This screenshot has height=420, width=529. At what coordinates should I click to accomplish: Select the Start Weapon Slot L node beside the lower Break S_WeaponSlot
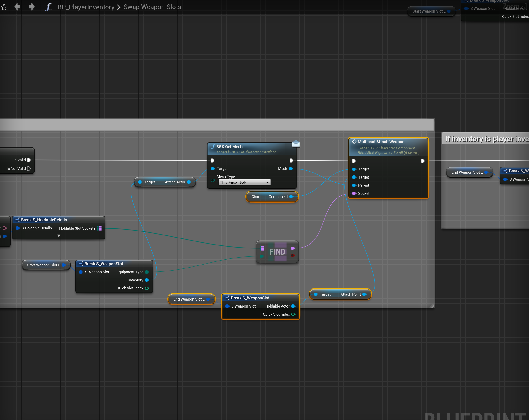(44, 265)
